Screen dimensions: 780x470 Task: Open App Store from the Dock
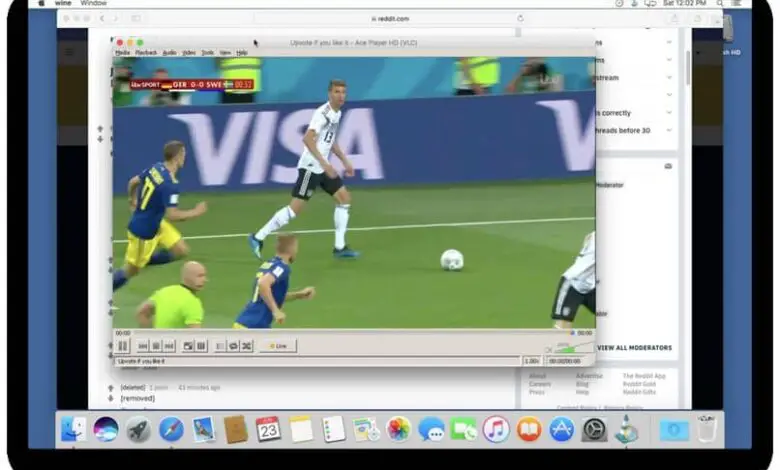[x=562, y=429]
